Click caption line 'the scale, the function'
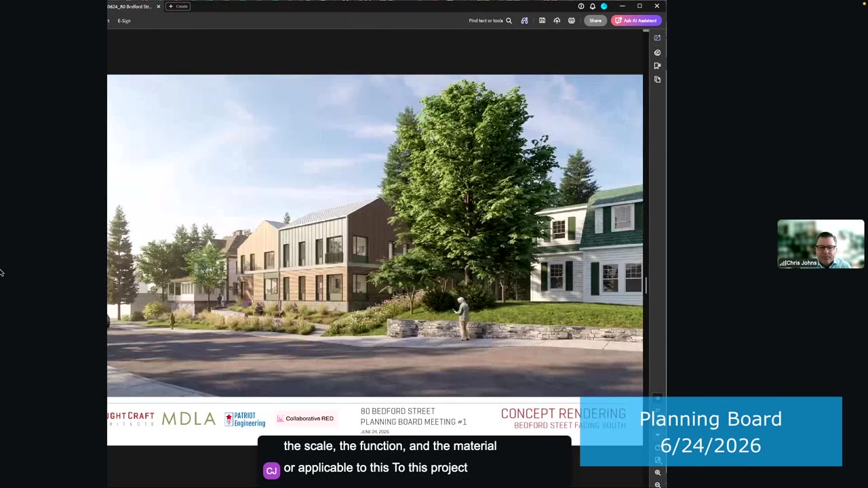 pos(390,446)
